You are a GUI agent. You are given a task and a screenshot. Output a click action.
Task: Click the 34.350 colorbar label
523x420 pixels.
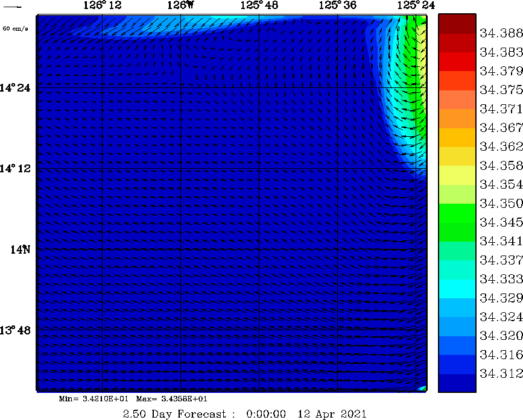point(501,203)
